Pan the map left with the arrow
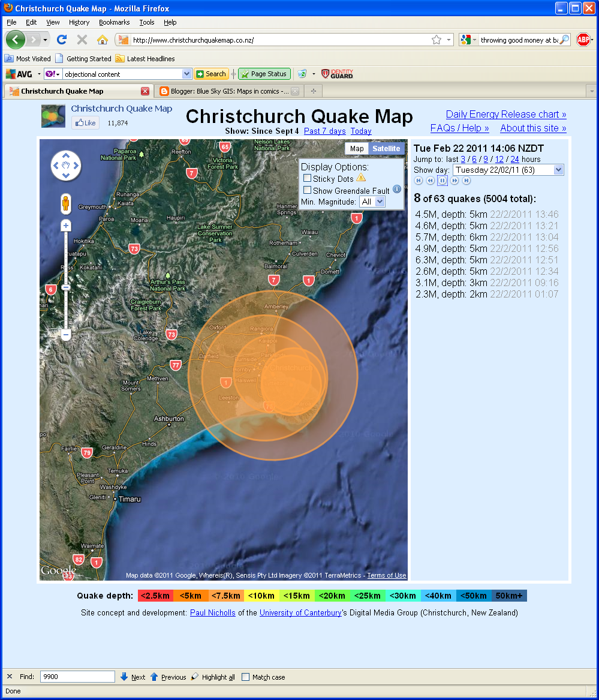Screen dimensions: 599x700 tap(56, 165)
